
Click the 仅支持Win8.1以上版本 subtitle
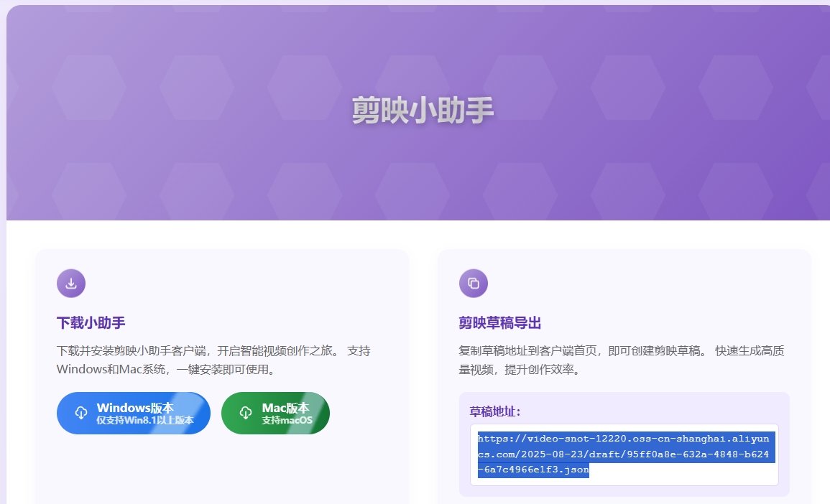click(x=145, y=421)
